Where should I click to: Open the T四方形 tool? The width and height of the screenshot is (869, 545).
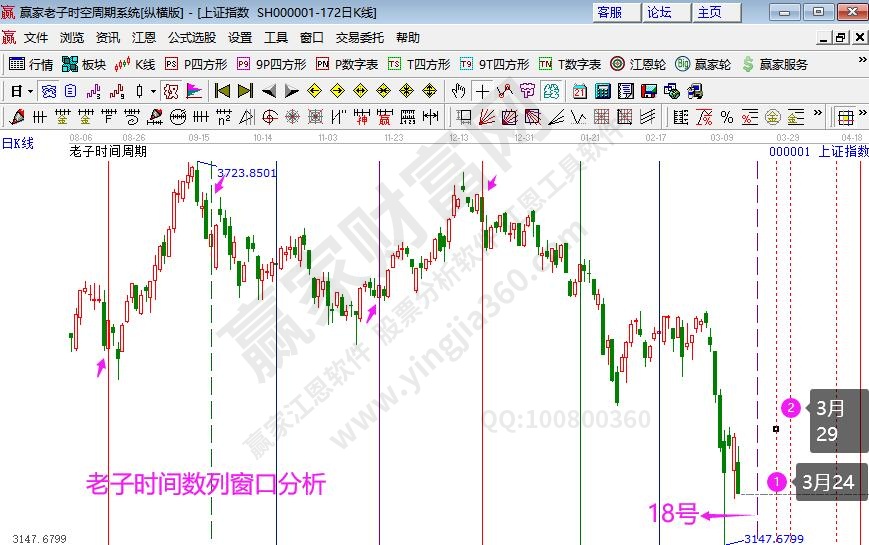pyautogui.click(x=419, y=64)
